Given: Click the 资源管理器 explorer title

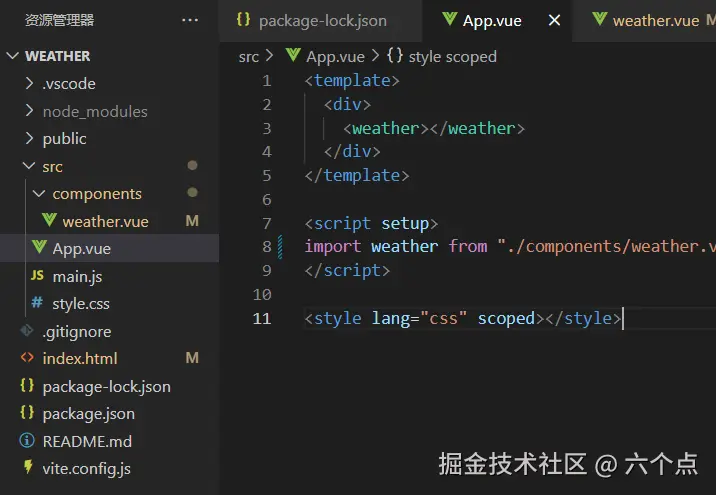Looking at the screenshot, I should pos(59,20).
